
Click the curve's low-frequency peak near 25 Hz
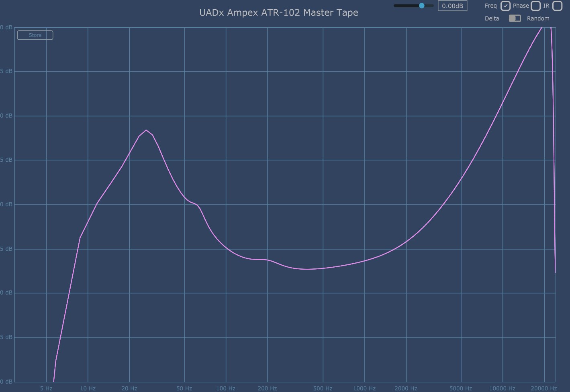point(146,130)
